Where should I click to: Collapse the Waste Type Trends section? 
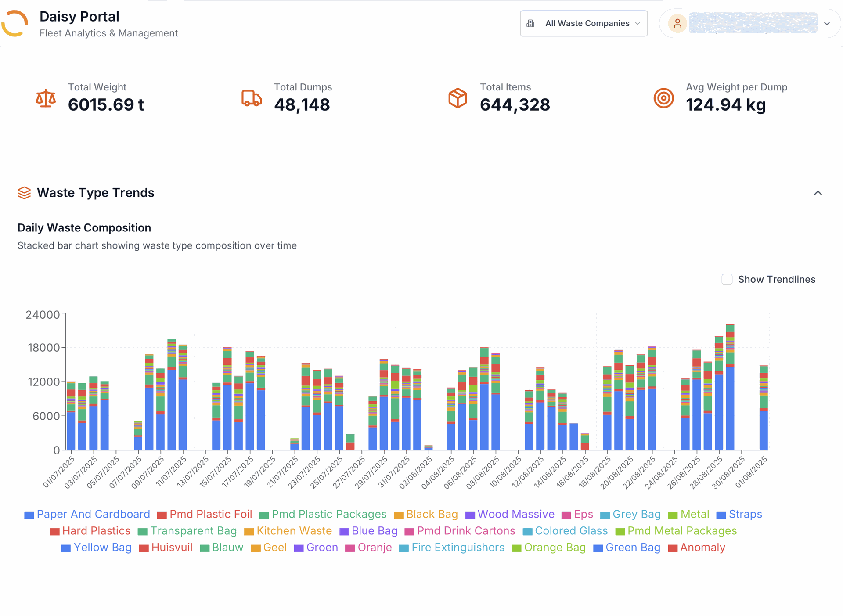pyautogui.click(x=818, y=193)
